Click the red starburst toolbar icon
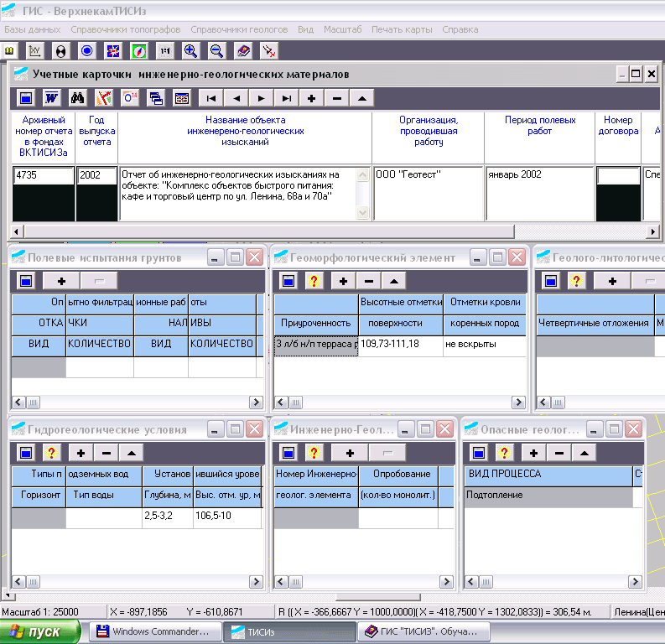The image size is (665, 644). coord(113,51)
